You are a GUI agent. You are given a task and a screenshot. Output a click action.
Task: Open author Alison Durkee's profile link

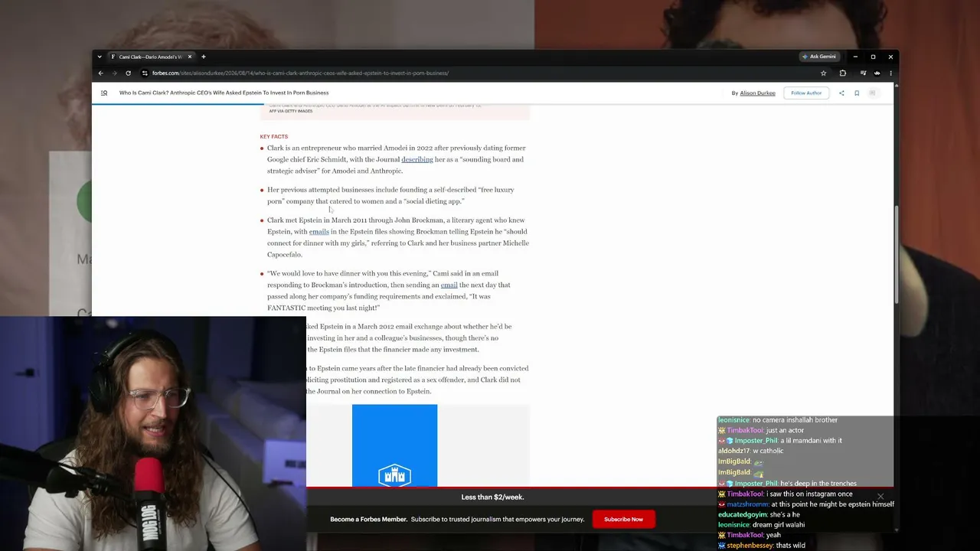tap(757, 93)
